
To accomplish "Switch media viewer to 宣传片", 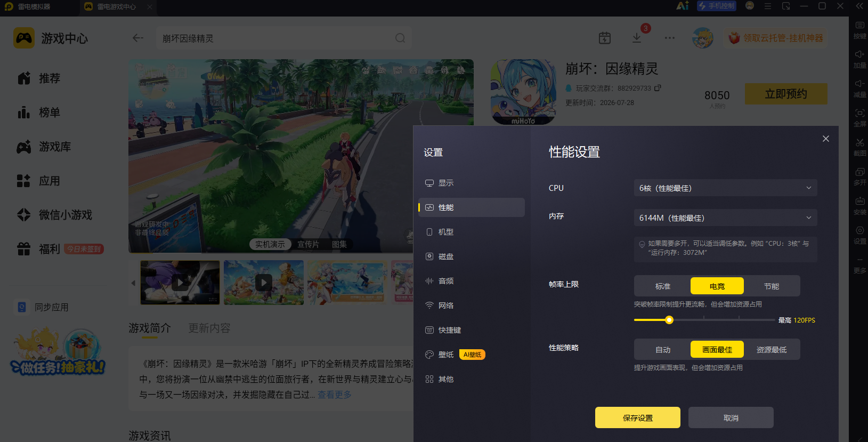I will (x=308, y=244).
